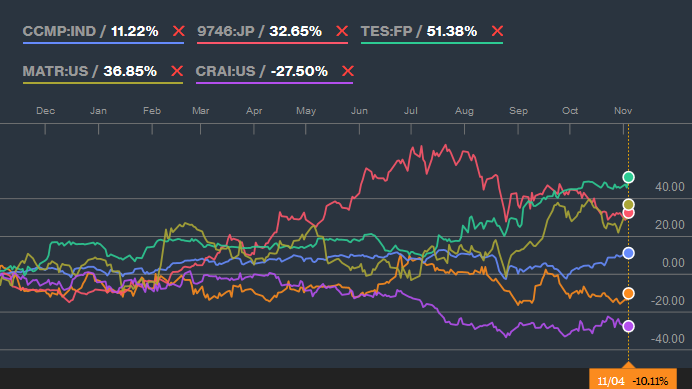Click the 11/04 -10.11% orange date flag

[633, 379]
